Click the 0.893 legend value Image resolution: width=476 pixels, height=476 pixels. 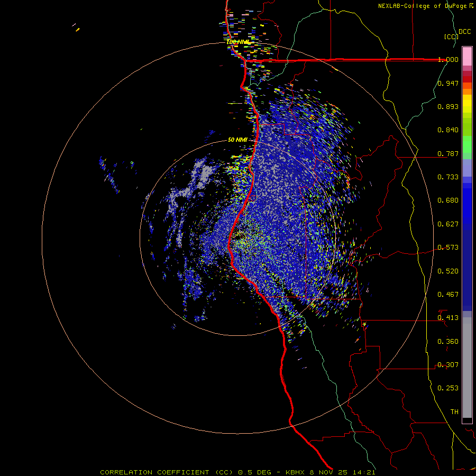448,106
